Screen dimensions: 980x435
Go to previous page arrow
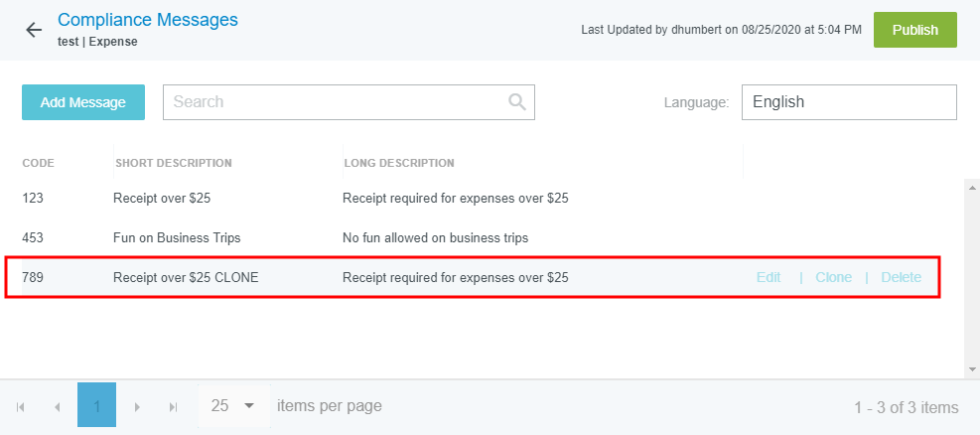[x=57, y=406]
